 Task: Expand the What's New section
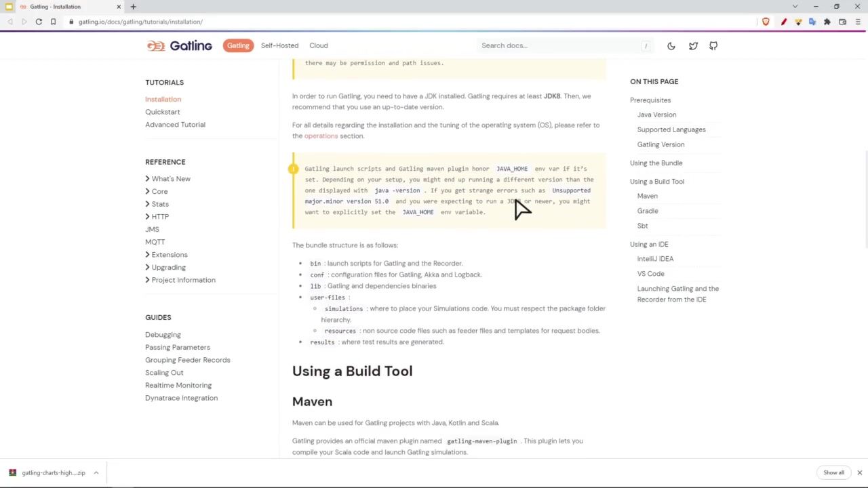click(x=170, y=179)
